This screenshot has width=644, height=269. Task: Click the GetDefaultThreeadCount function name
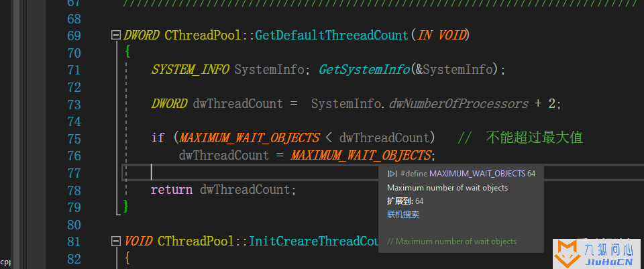331,36
